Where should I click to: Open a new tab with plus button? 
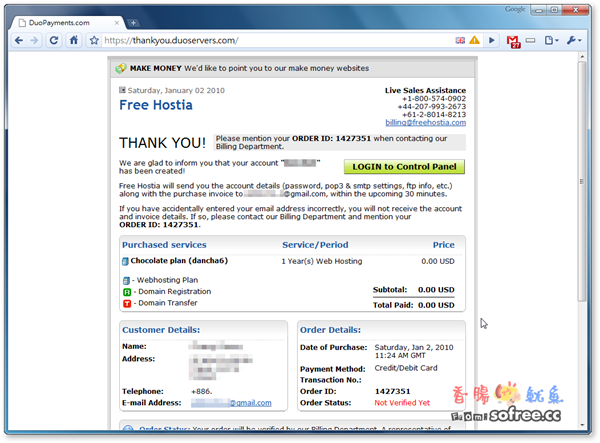(133, 23)
